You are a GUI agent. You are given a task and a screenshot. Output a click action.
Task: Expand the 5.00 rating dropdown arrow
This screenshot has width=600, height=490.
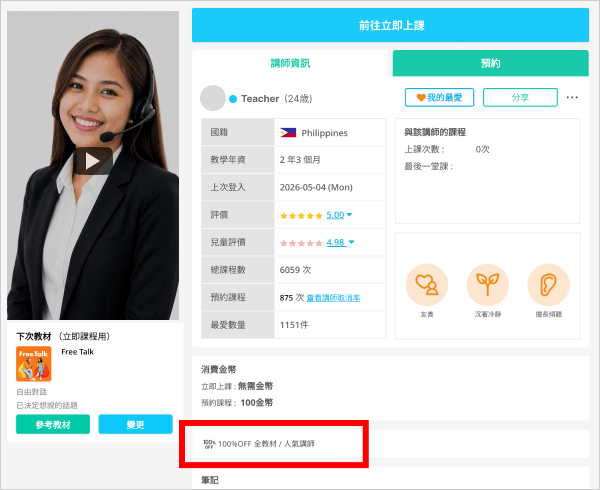349,215
